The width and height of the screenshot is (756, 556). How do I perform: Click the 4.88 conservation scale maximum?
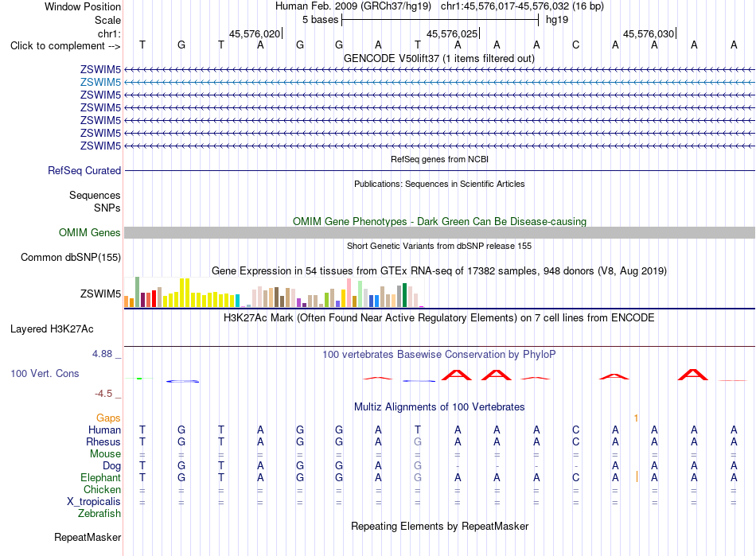tap(102, 354)
